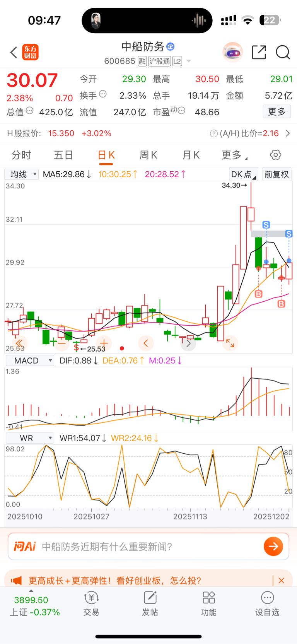Image resolution: width=297 pixels, height=644 pixels.
Task: Tap the plus zoom-in chart icon
Action: coord(104,343)
